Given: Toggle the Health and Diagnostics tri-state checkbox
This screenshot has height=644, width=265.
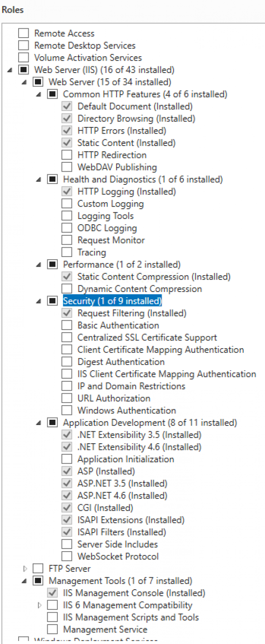Looking at the screenshot, I should tap(52, 179).
